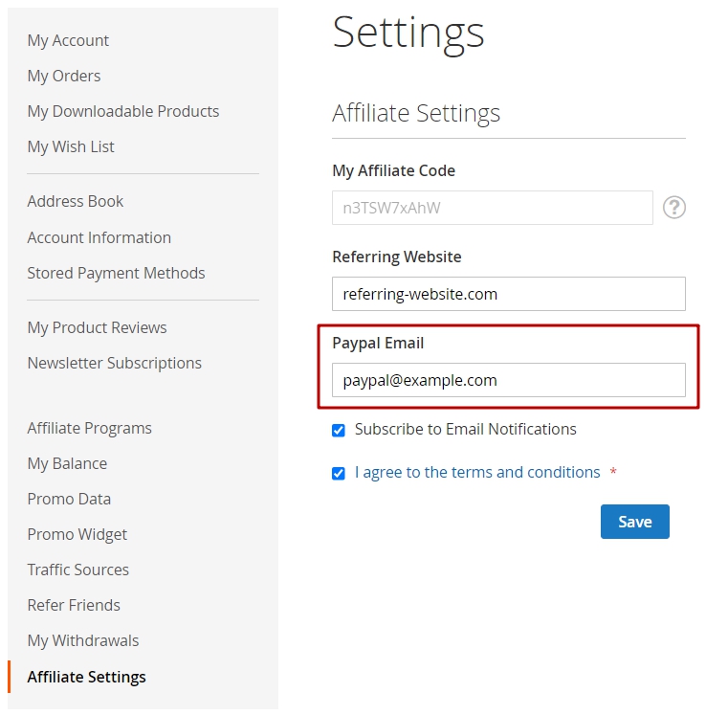The image size is (728, 715).
Task: Go to Newsletter Subscriptions
Action: [x=114, y=363]
